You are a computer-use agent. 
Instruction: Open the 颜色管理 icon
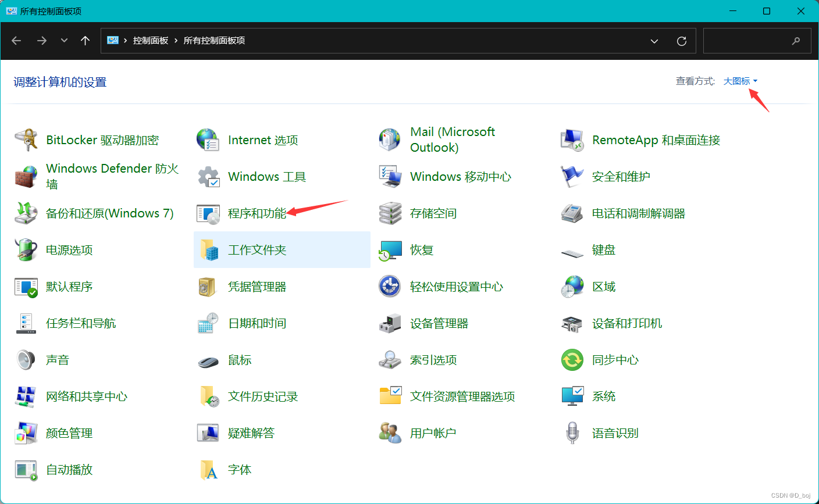click(26, 433)
